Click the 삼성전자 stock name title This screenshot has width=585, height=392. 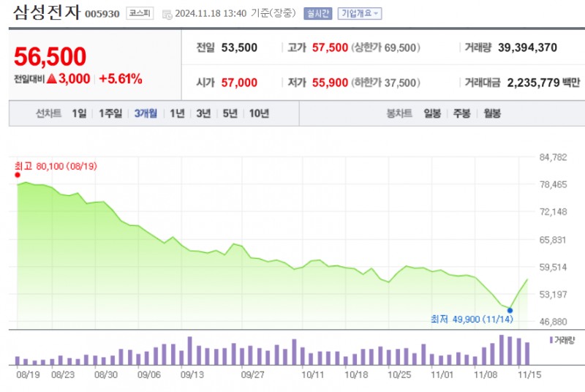46,12
